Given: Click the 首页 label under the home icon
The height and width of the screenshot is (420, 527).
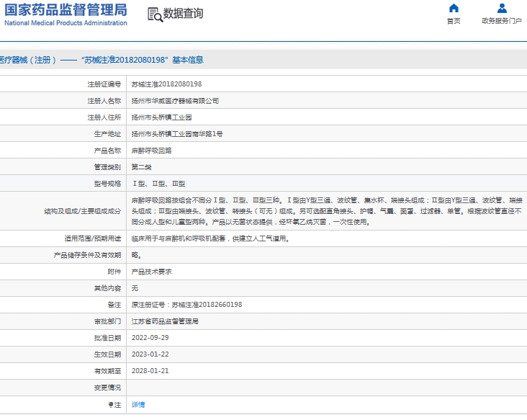Looking at the screenshot, I should [454, 21].
